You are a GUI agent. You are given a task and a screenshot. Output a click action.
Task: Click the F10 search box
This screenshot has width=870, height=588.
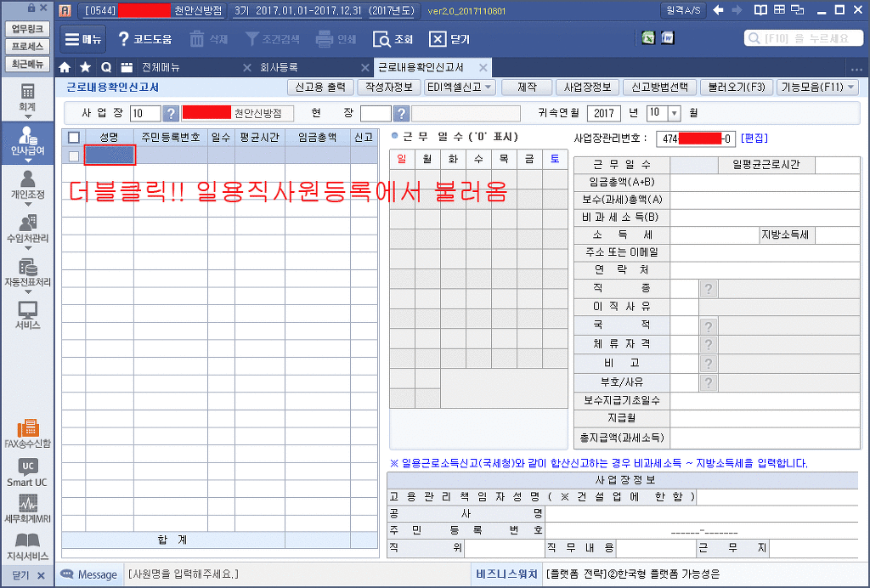[x=803, y=38]
